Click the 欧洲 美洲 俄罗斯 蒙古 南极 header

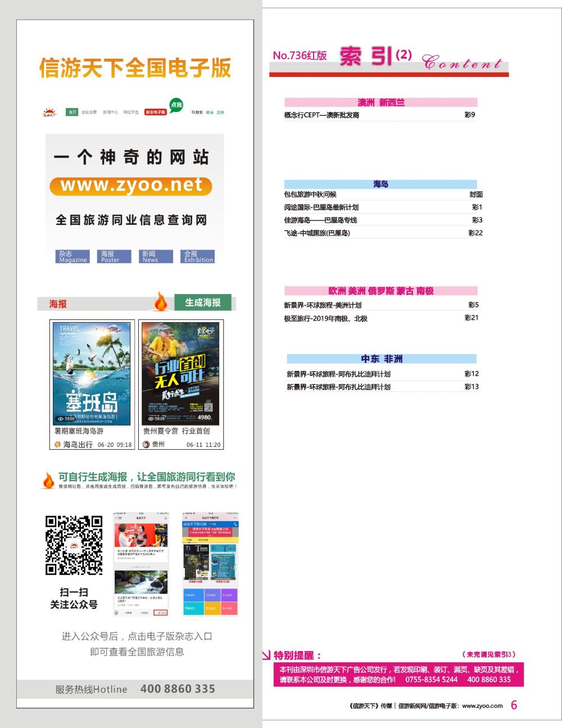pos(380,291)
